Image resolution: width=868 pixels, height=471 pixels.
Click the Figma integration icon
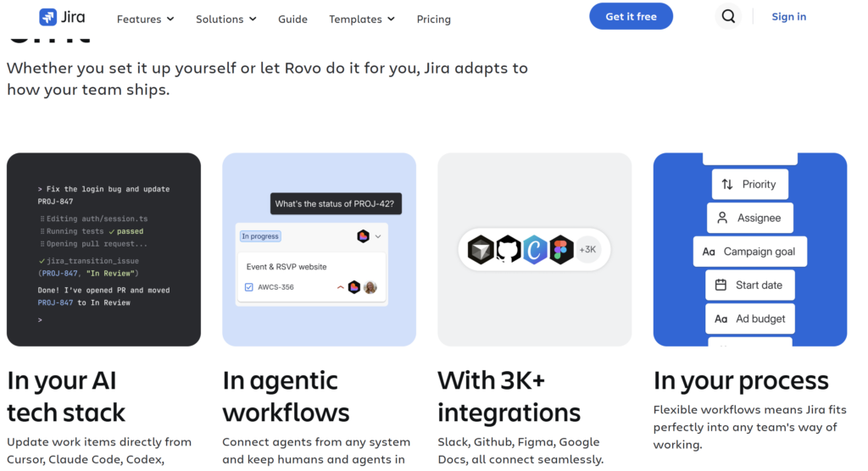pyautogui.click(x=561, y=250)
